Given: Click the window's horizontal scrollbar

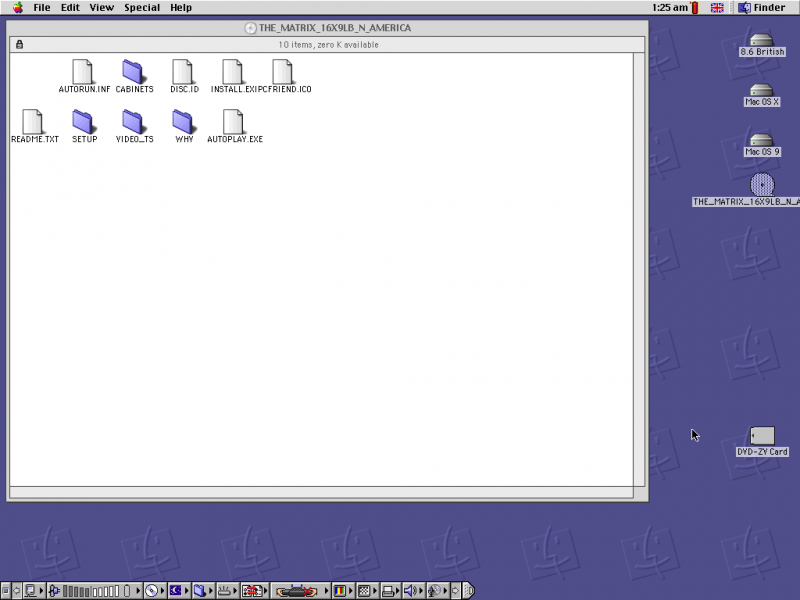Looking at the screenshot, I should pyautogui.click(x=321, y=492).
